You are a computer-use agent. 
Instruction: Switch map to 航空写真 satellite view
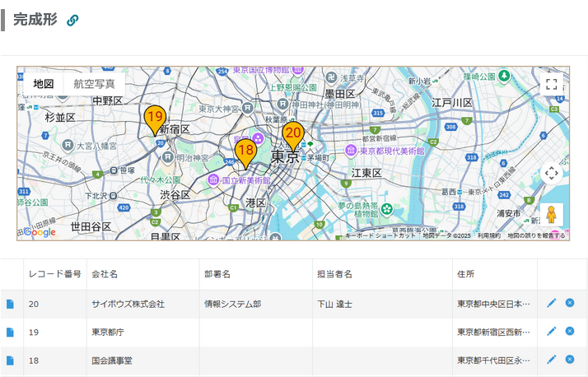coord(94,84)
